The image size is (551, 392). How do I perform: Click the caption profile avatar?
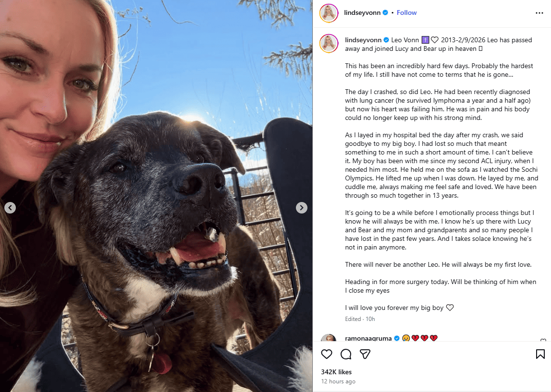(329, 44)
